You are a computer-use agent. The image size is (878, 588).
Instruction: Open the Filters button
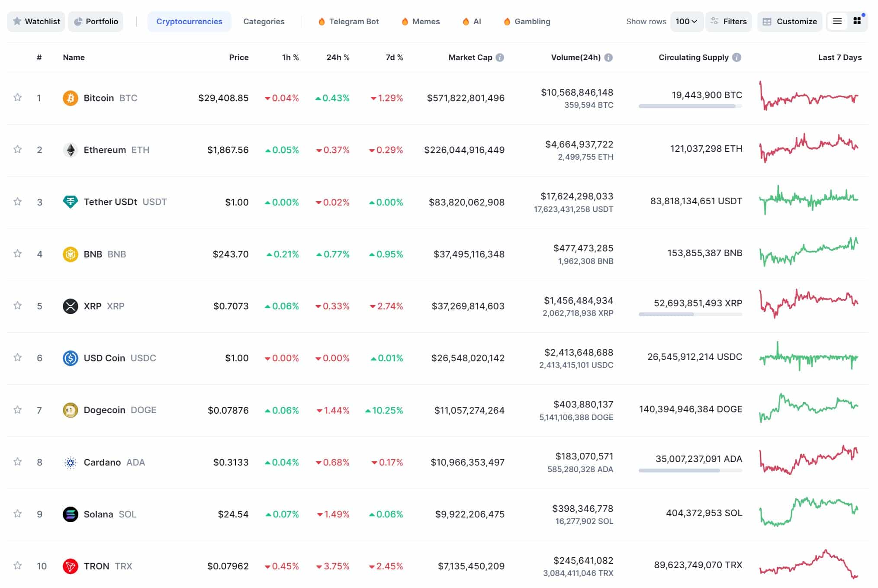tap(729, 22)
